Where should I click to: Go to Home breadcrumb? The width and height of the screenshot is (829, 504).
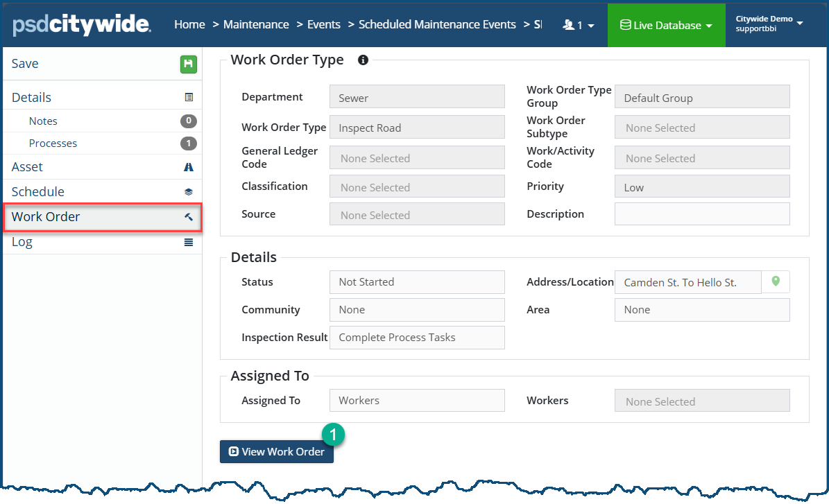(x=189, y=24)
